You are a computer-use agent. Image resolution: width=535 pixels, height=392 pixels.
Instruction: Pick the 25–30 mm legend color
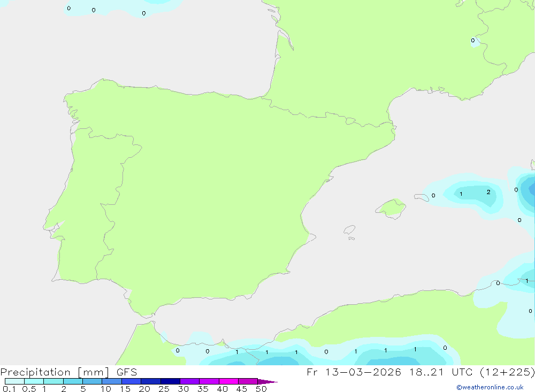[x=170, y=381]
